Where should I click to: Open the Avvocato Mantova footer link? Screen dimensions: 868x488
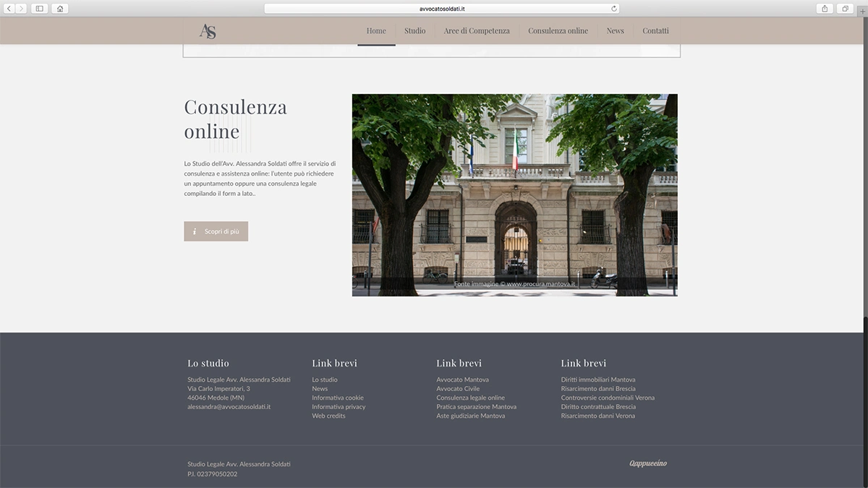click(462, 380)
